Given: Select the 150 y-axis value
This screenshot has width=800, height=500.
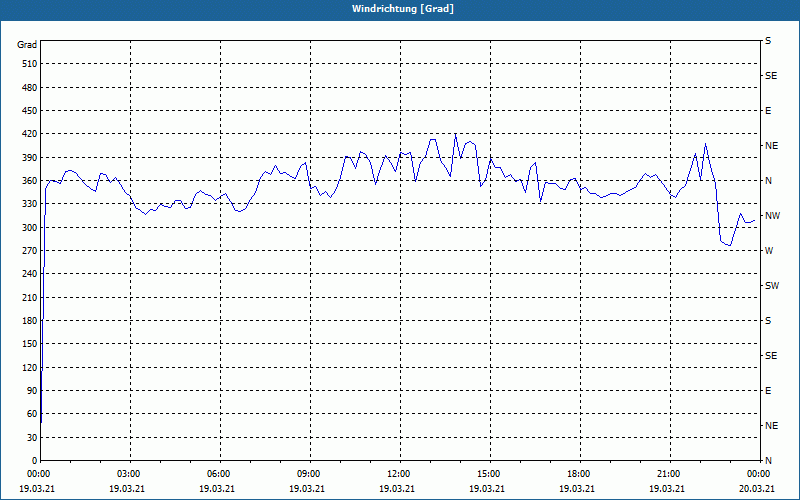Looking at the screenshot, I should (x=30, y=343).
